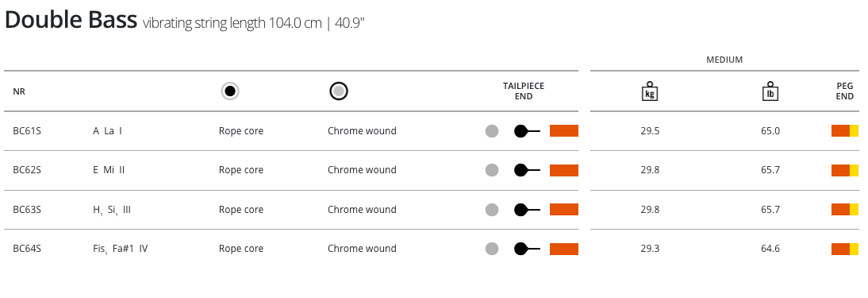Click the orange-yellow peg end swatch for BC62S

[x=845, y=170]
